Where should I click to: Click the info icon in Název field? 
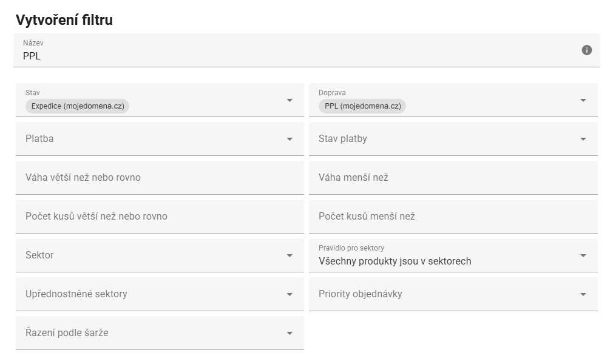(x=586, y=50)
